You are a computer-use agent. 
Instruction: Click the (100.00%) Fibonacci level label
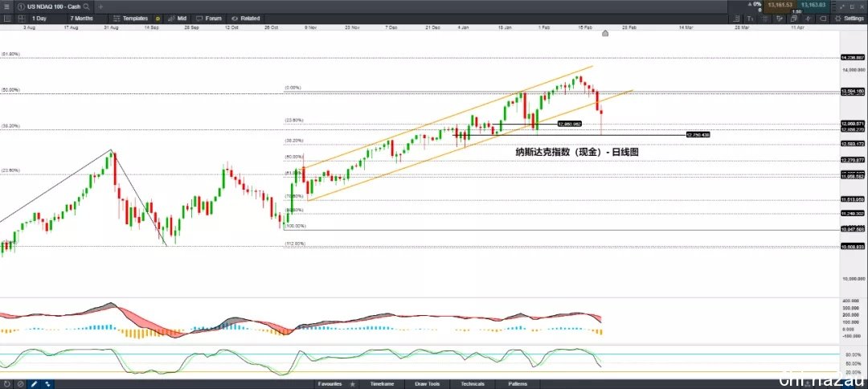pyautogui.click(x=295, y=226)
